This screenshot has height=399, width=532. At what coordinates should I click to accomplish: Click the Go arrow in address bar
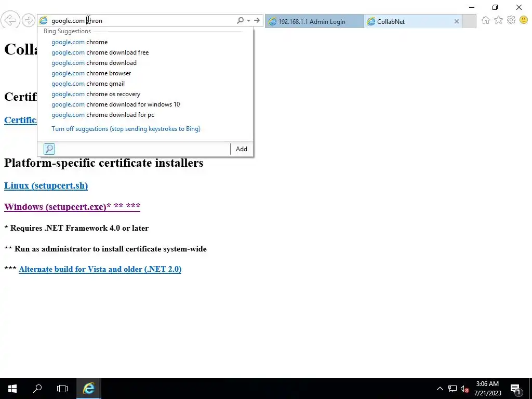tap(257, 20)
